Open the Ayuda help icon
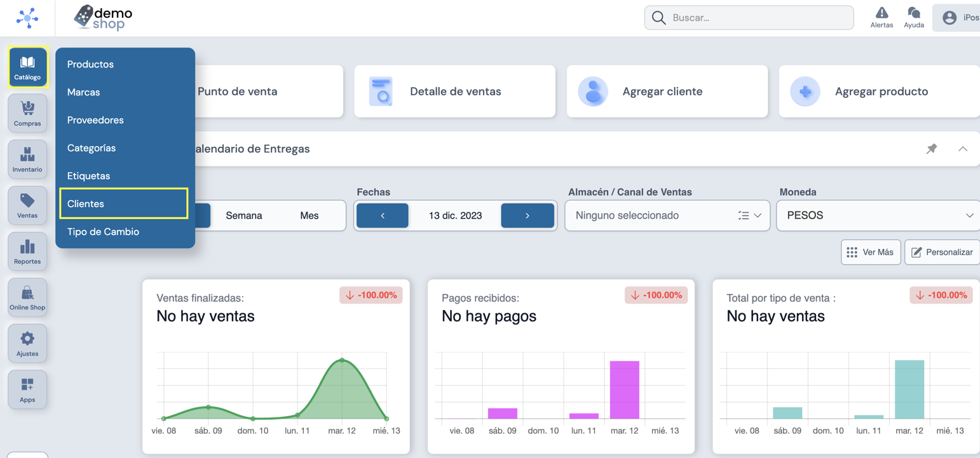The width and height of the screenshot is (980, 458). pyautogui.click(x=914, y=18)
